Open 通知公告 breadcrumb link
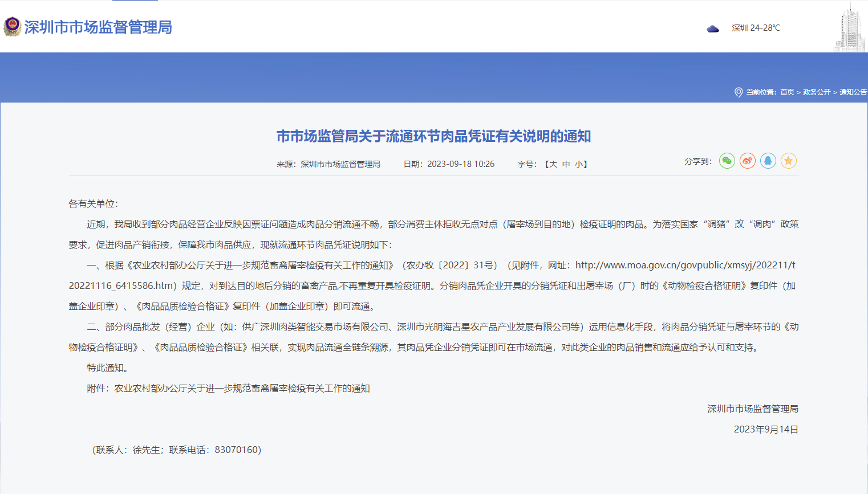 pos(853,92)
